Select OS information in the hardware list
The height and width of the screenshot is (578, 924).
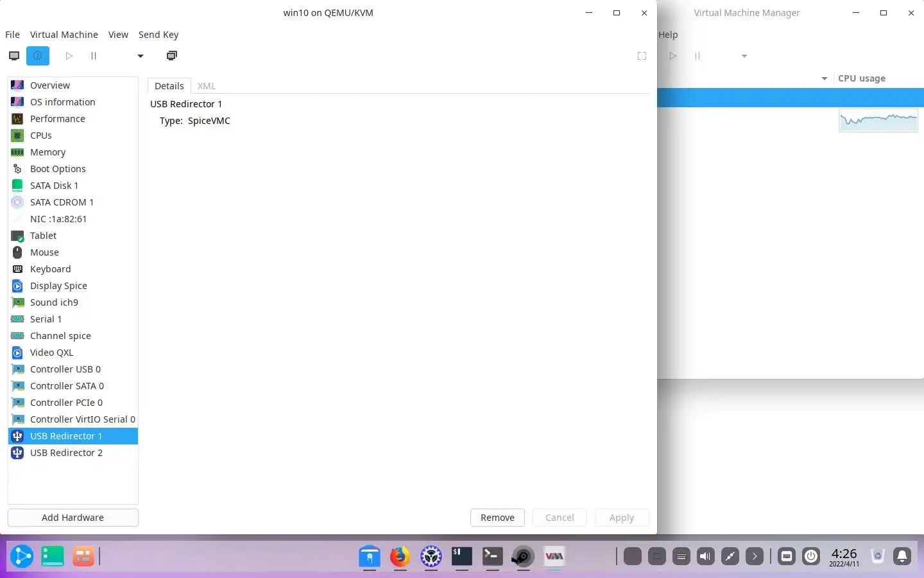(x=73, y=102)
